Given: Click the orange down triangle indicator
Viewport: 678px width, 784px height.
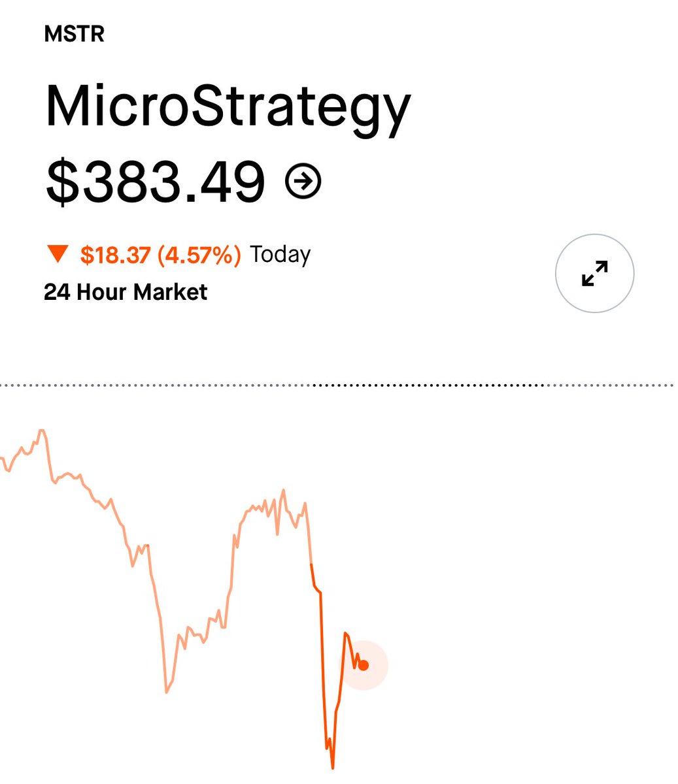Looking at the screenshot, I should [x=58, y=254].
